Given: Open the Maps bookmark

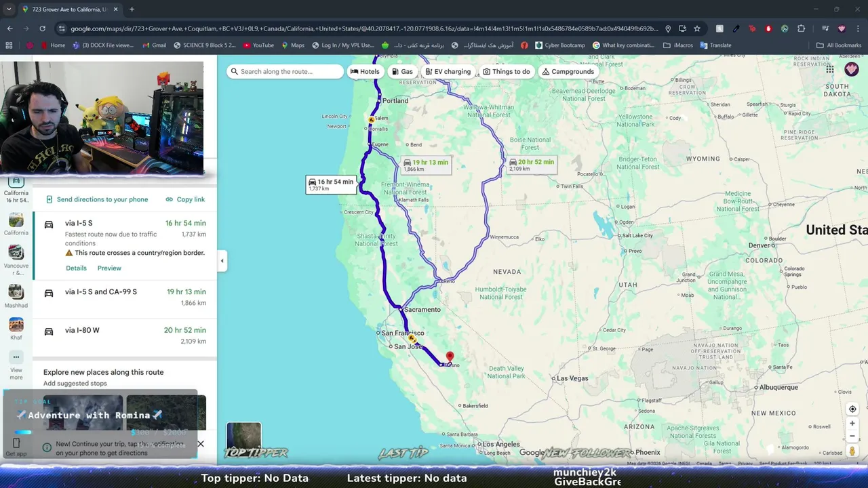Looking at the screenshot, I should 292,45.
